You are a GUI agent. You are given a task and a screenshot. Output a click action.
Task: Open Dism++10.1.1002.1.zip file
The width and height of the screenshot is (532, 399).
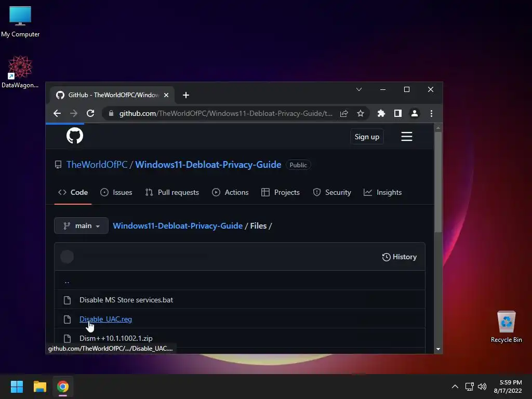pos(116,338)
